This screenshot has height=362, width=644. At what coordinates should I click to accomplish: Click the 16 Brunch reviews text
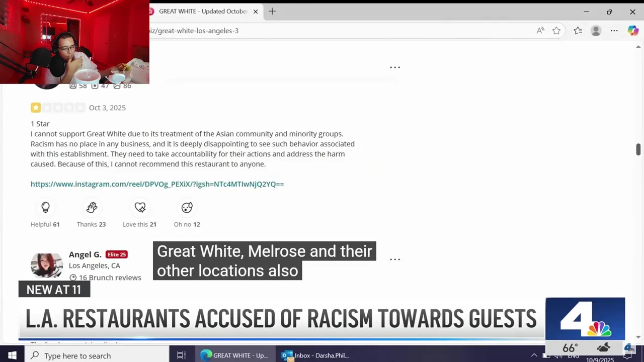pyautogui.click(x=110, y=278)
